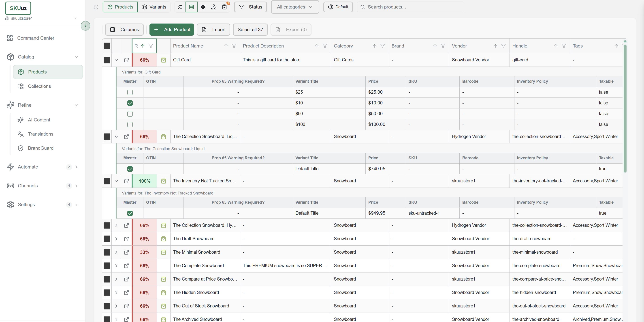Switch to the card tiles view icon
Viewport: 644px width, 322px height.
[x=203, y=7]
